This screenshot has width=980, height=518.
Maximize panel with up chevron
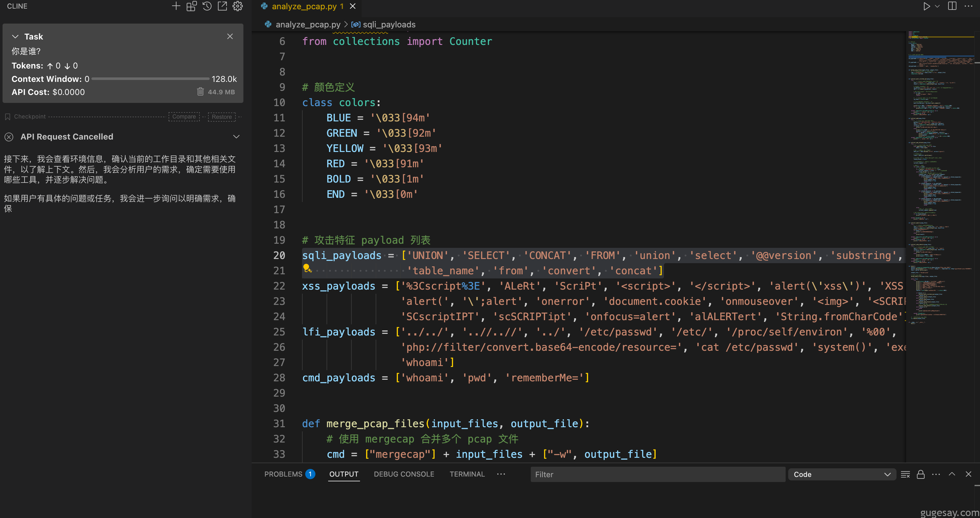[952, 474]
